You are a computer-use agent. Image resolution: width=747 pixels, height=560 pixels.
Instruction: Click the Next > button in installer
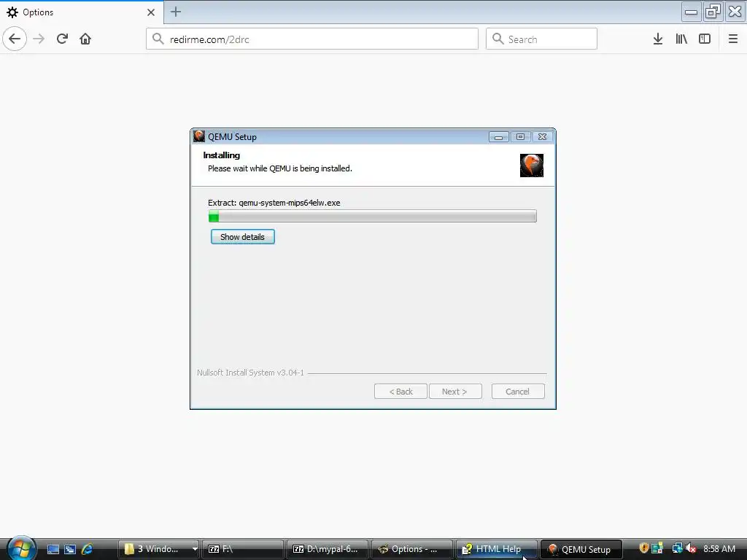click(455, 392)
